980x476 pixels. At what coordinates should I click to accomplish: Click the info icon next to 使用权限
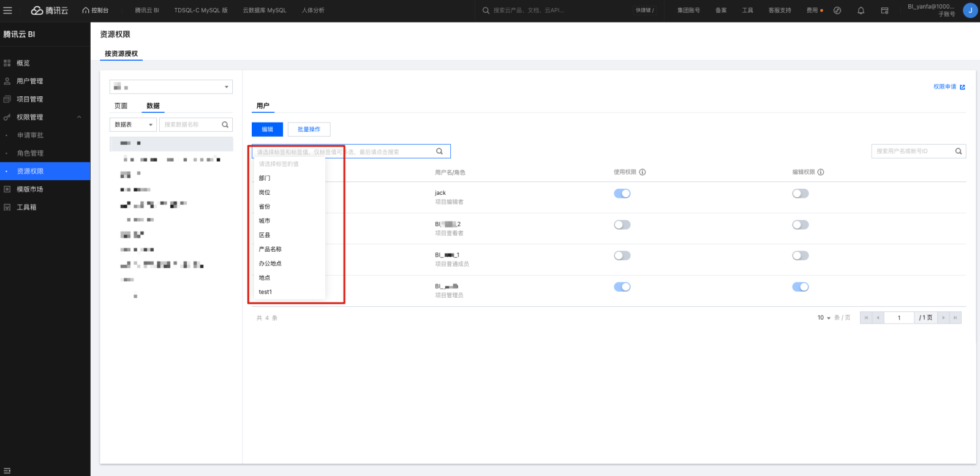(643, 172)
